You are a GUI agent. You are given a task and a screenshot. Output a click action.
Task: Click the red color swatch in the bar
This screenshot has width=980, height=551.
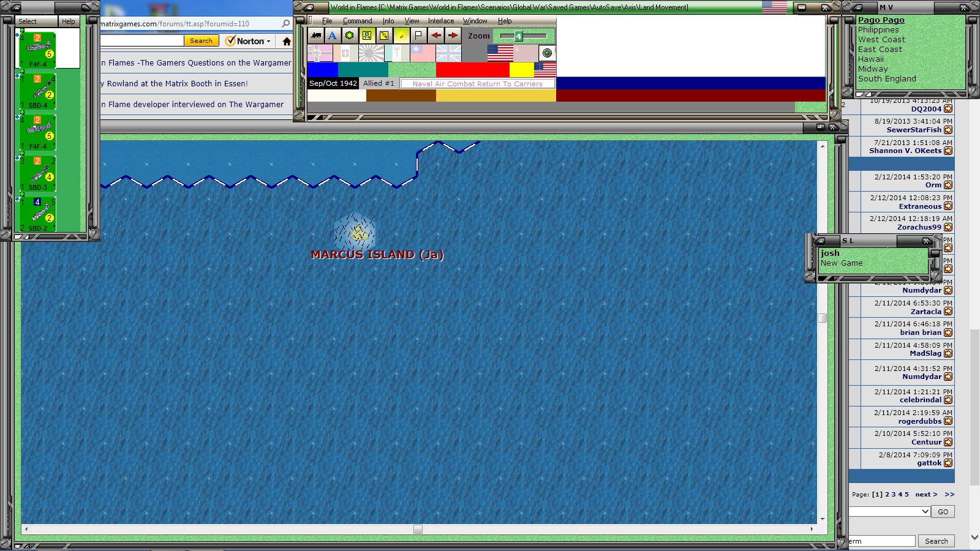coord(472,70)
